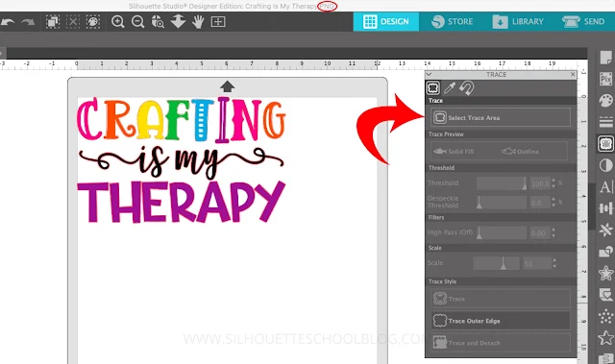Viewport: 615px width, 364px height.
Task: Click the Redo arrow icon
Action: pos(28,22)
